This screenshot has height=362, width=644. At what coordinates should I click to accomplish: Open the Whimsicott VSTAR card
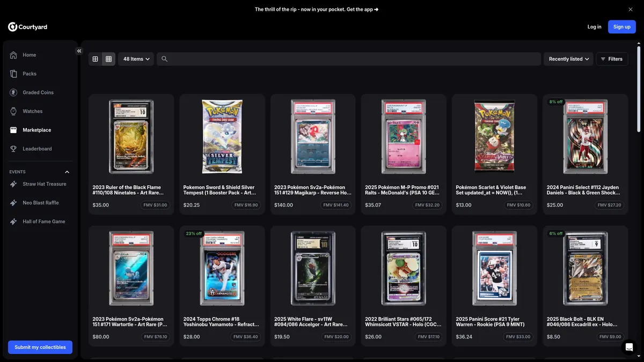click(x=404, y=286)
